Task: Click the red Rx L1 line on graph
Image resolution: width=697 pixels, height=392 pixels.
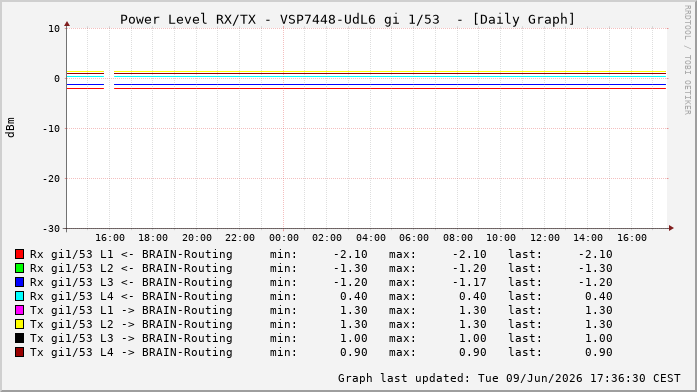Action: click(x=390, y=88)
